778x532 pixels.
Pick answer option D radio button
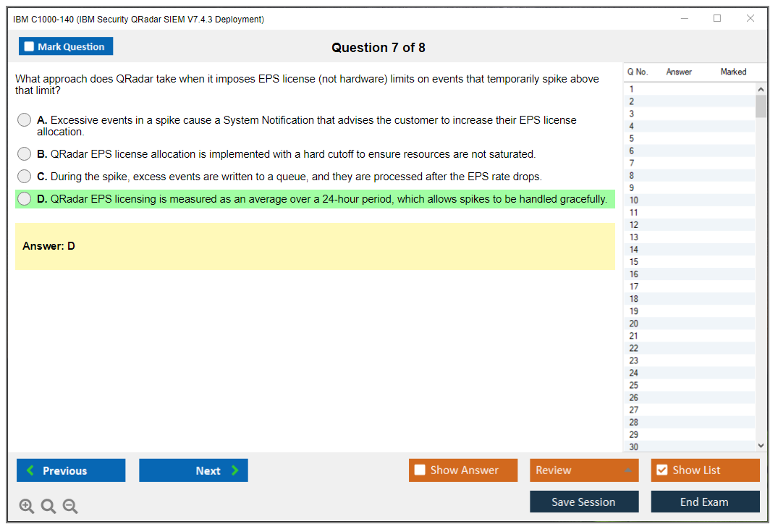click(x=25, y=199)
